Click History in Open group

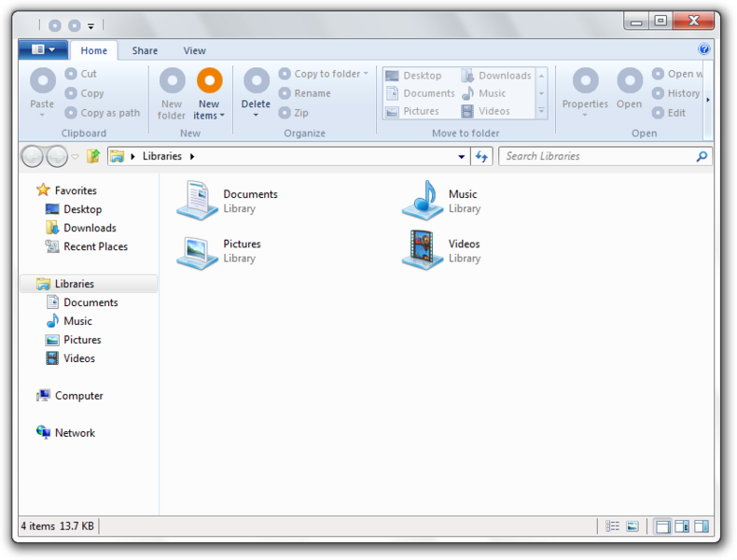pyautogui.click(x=676, y=93)
